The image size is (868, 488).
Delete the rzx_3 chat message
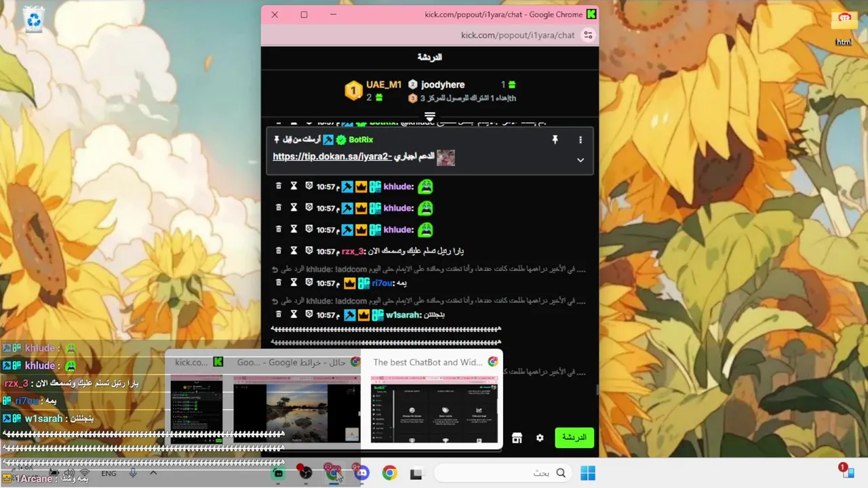pyautogui.click(x=279, y=250)
